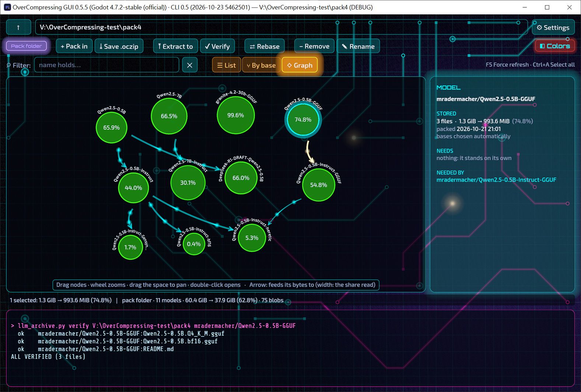This screenshot has width=581, height=392.
Task: Select the DeepSeek-R1-DRAFT node at 66.0%
Action: coord(241,178)
